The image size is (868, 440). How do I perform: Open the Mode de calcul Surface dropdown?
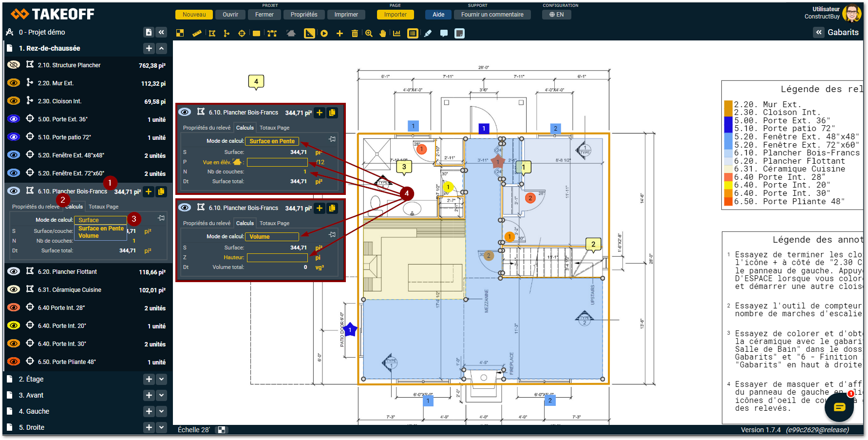tap(100, 220)
